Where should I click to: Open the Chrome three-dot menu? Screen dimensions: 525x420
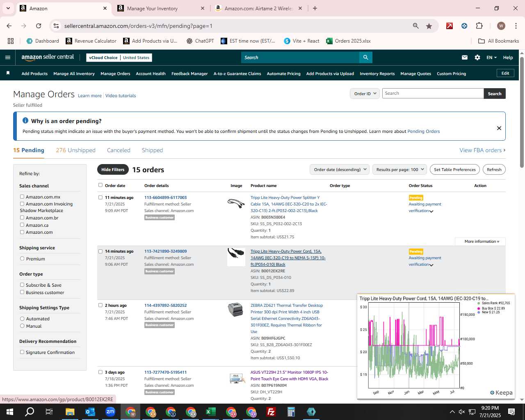516,26
